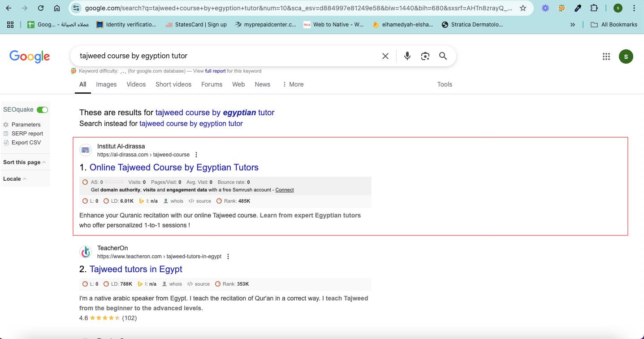Switch to the News tab
Screen dimensions: 644x339
(x=263, y=84)
